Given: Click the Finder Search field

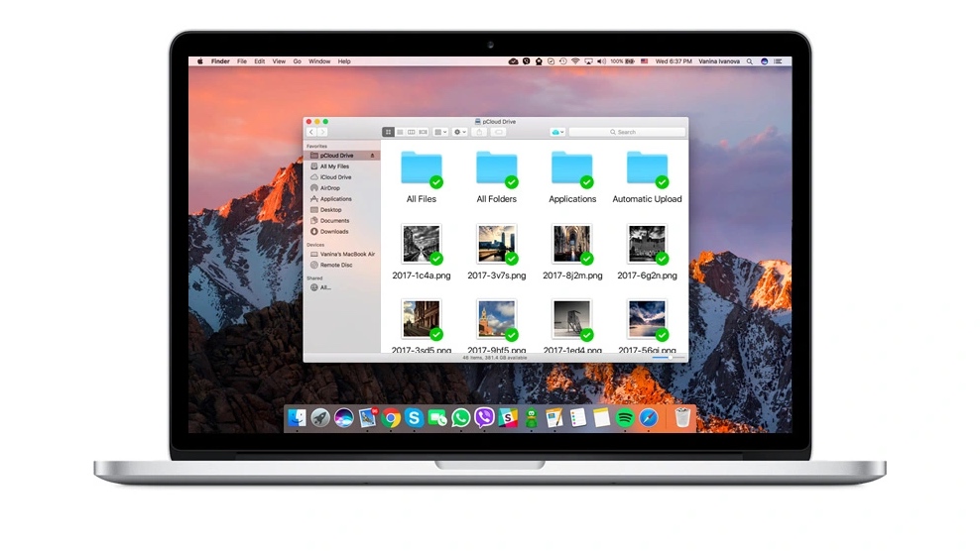Looking at the screenshot, I should (627, 132).
